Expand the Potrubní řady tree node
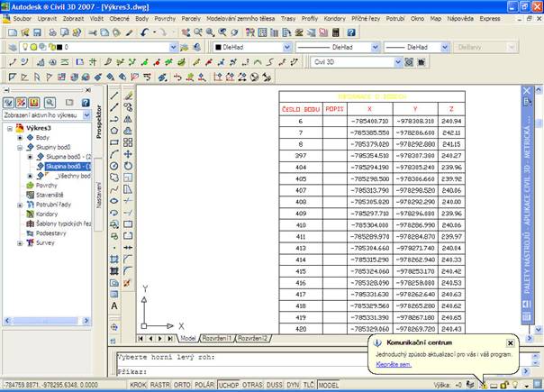The height and width of the screenshot is (392, 544). pyautogui.click(x=20, y=205)
